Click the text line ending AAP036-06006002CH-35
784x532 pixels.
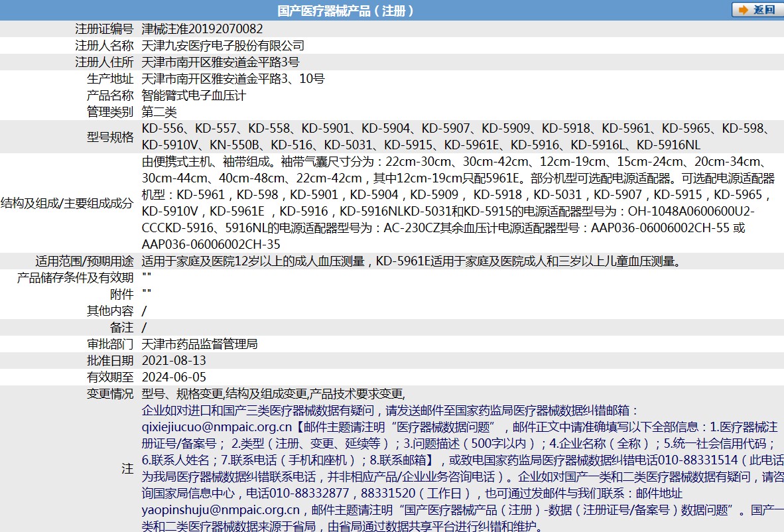211,245
